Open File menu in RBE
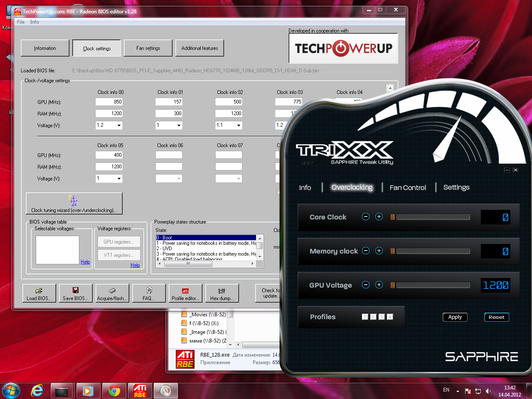 tap(21, 22)
